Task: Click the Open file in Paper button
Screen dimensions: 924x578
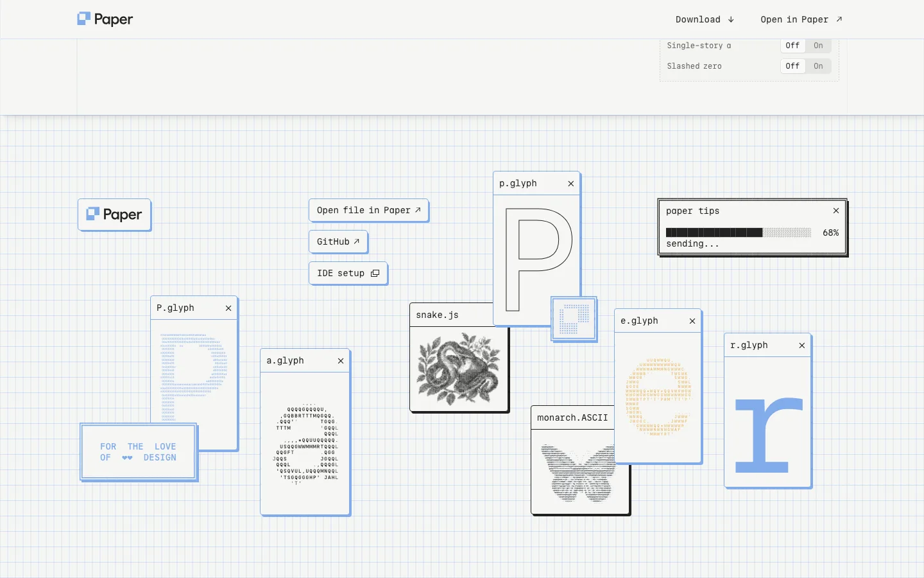Action: (368, 210)
